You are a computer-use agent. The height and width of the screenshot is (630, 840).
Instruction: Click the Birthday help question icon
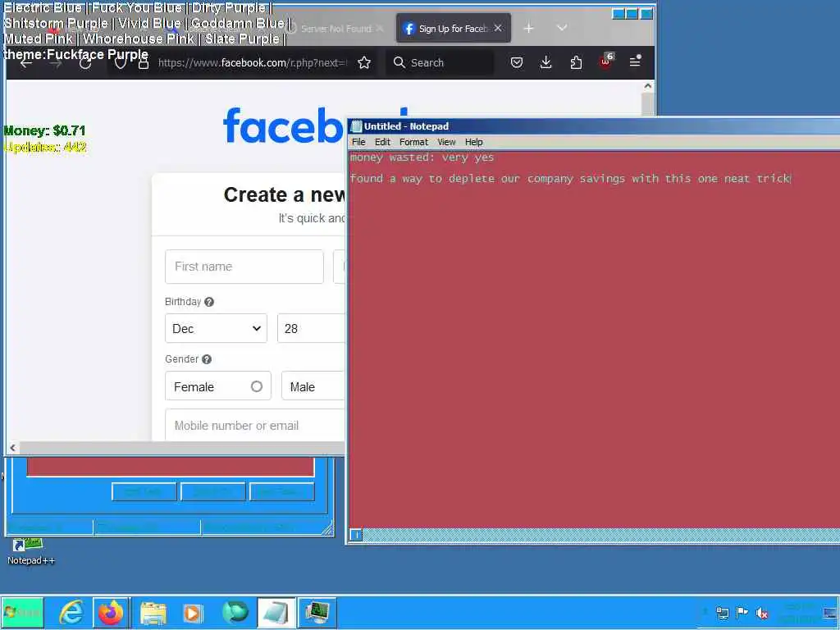[x=209, y=302]
